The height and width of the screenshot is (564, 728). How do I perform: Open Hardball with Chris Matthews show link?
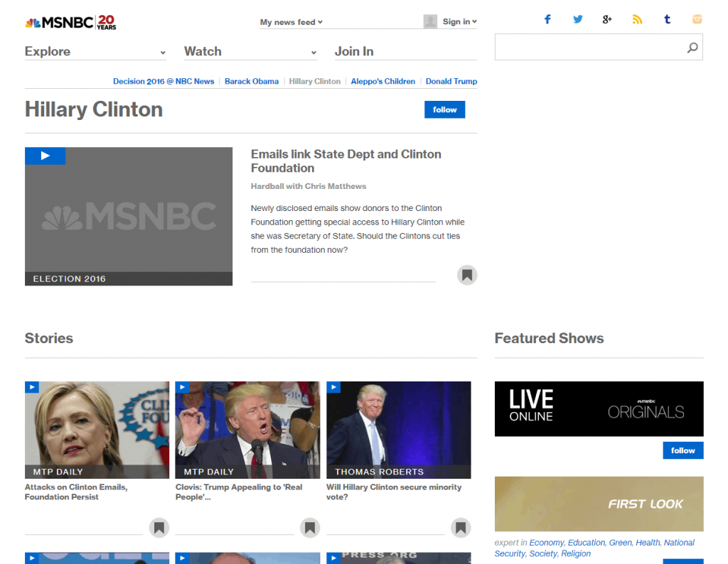point(309,186)
